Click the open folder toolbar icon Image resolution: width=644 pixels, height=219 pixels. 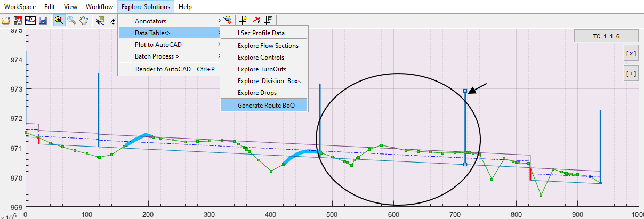[x=6, y=20]
